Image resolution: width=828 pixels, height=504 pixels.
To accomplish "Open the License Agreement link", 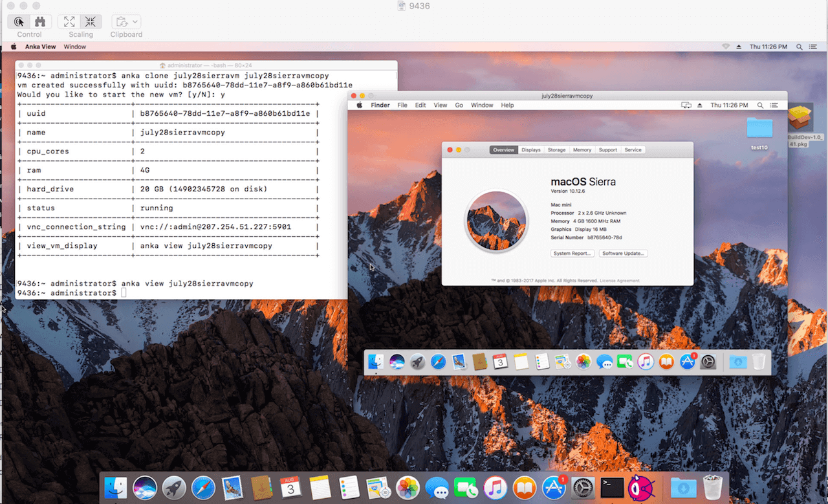I will click(620, 281).
